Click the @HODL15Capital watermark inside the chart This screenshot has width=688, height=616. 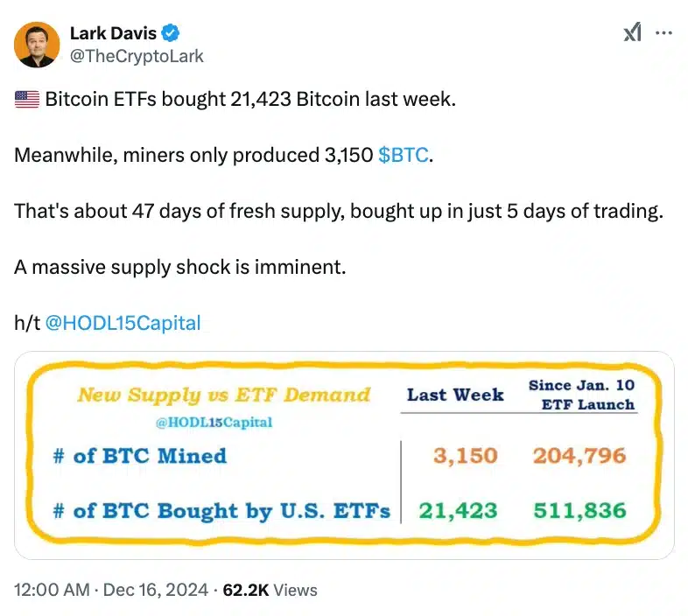[215, 423]
